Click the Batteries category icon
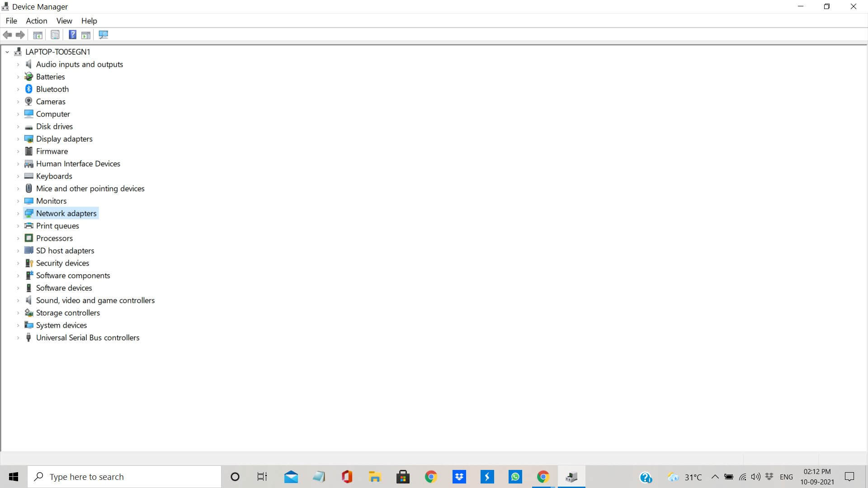This screenshot has height=488, width=868. point(29,76)
